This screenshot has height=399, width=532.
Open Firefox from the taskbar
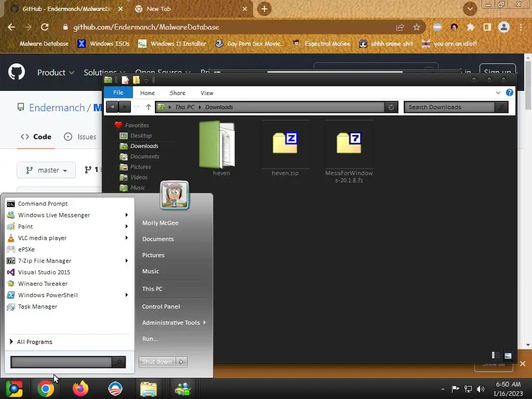(x=81, y=389)
